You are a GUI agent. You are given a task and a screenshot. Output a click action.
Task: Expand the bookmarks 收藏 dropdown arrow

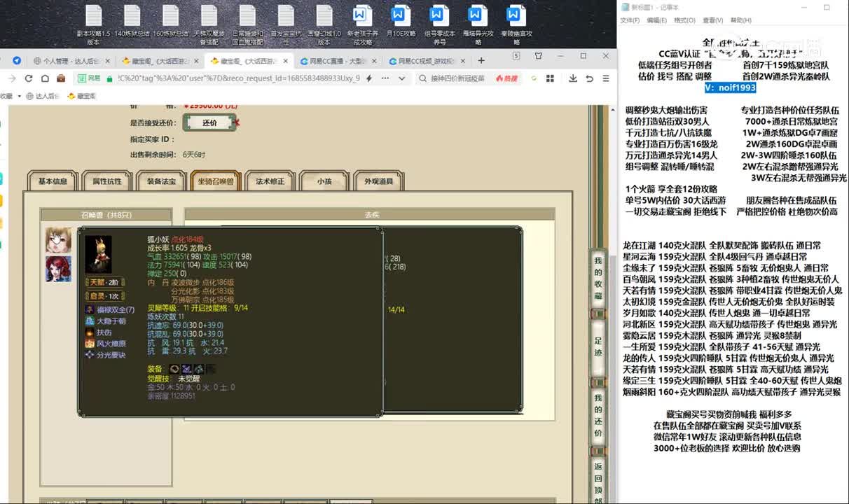(19, 96)
